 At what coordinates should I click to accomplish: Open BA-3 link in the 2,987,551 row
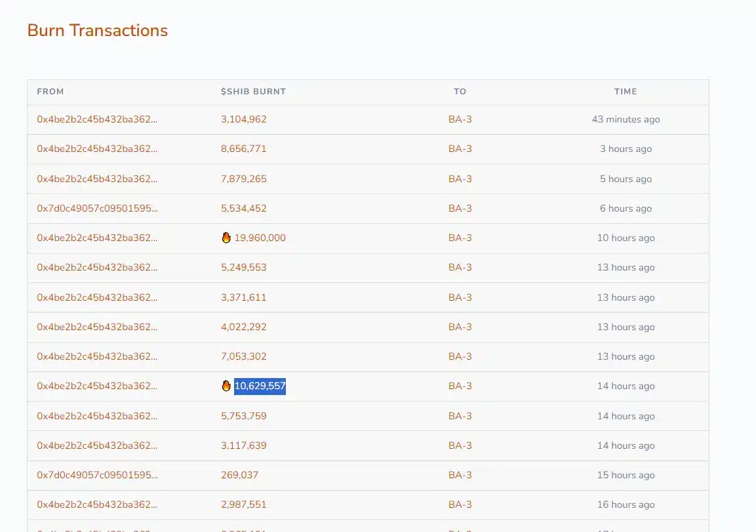(460, 504)
